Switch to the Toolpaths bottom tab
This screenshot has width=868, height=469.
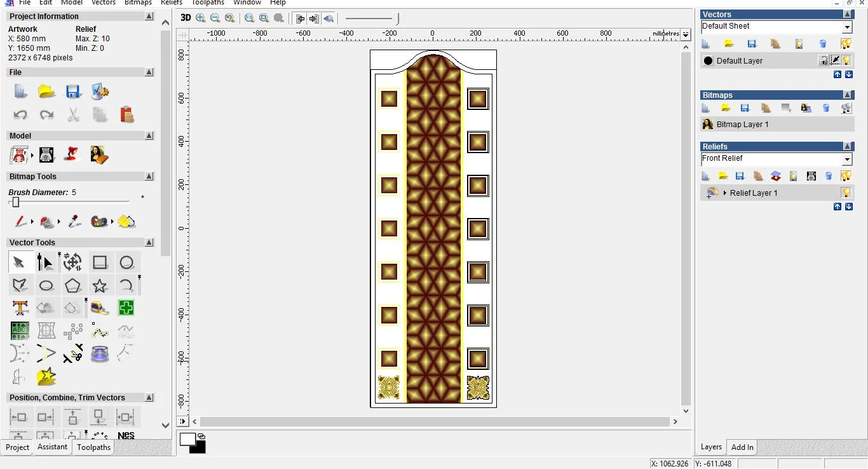point(93,447)
